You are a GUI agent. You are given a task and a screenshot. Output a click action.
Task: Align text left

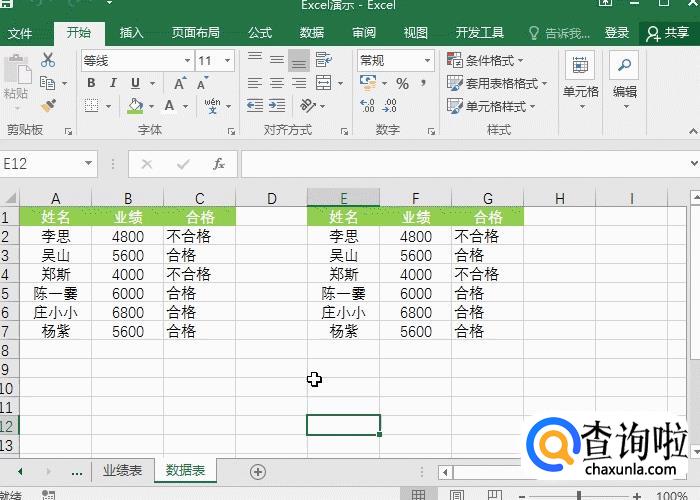tap(255, 83)
